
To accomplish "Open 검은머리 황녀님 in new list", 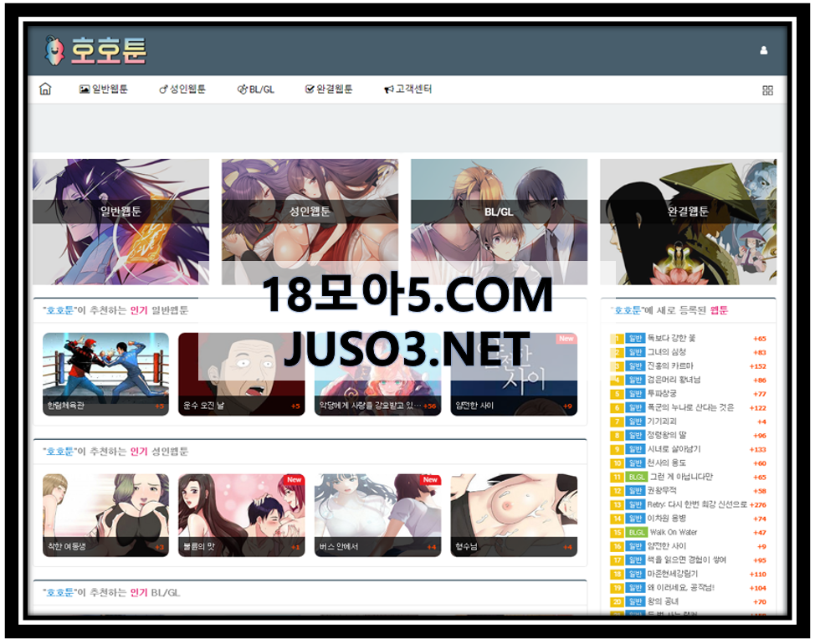I will [674, 380].
